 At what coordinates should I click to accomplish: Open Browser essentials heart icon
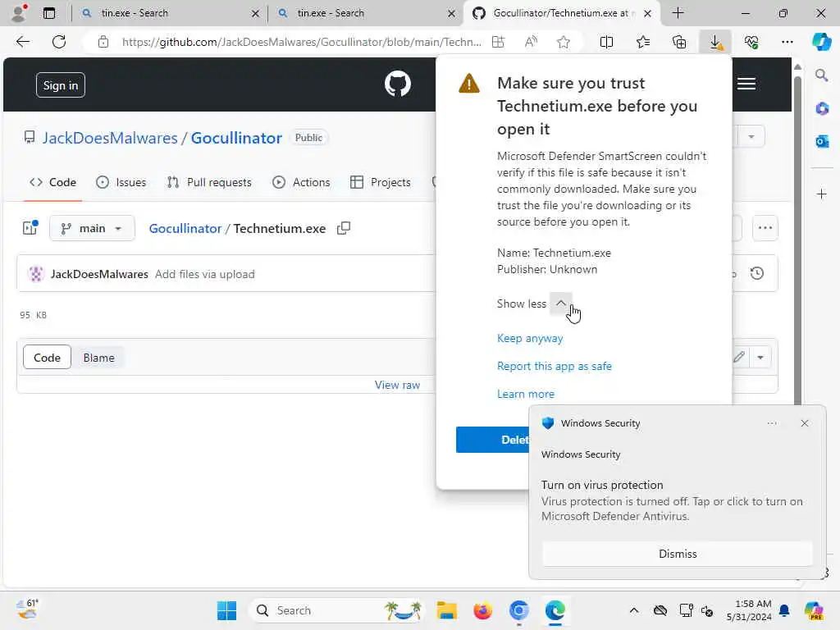[751, 42]
